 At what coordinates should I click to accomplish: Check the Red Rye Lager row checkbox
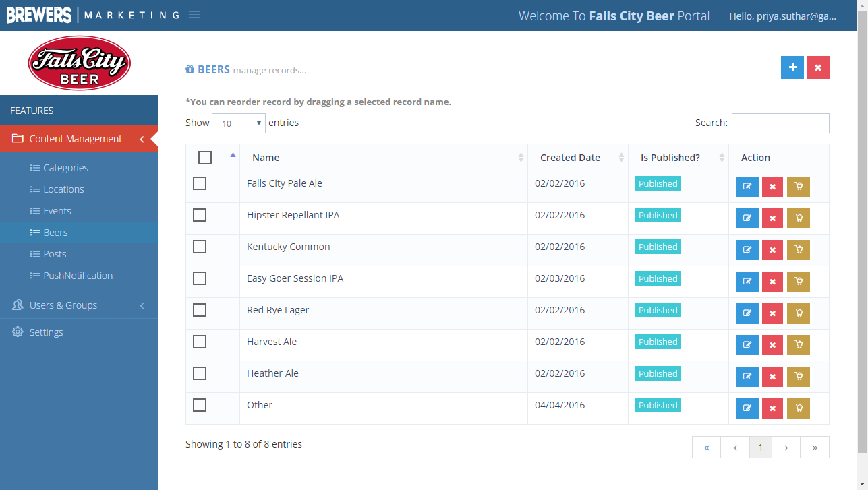tap(200, 310)
